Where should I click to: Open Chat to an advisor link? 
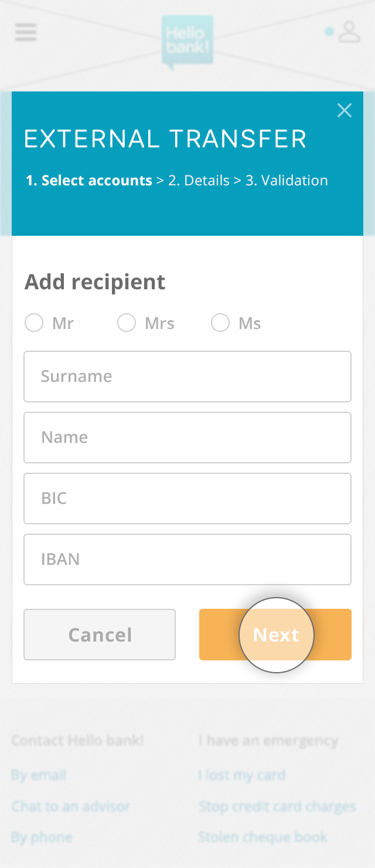coord(70,806)
